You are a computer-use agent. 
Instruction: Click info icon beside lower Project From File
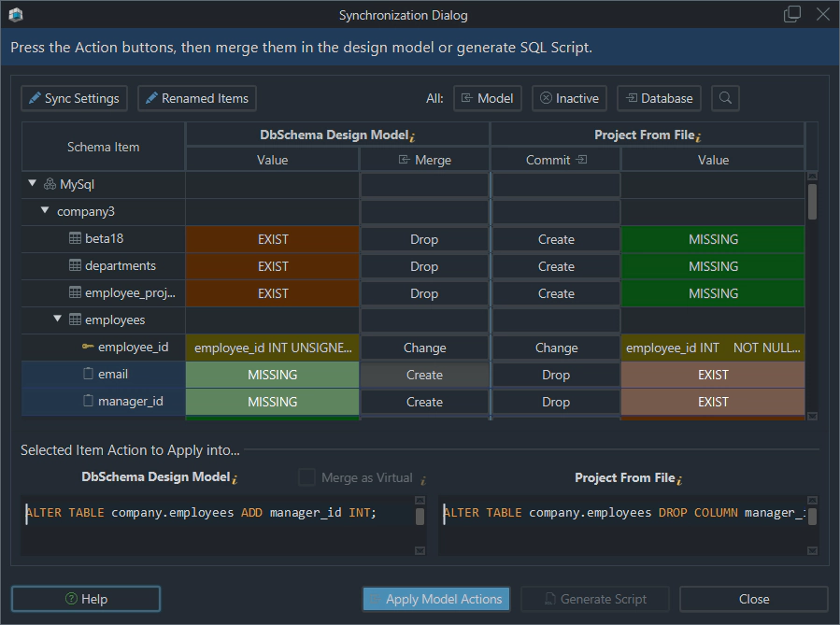click(x=679, y=480)
